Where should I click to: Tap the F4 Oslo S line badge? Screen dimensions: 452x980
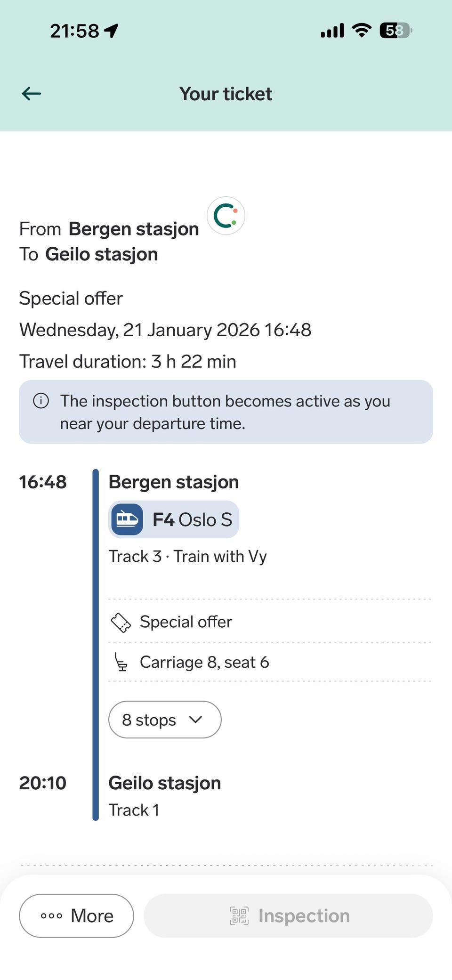[x=174, y=519]
